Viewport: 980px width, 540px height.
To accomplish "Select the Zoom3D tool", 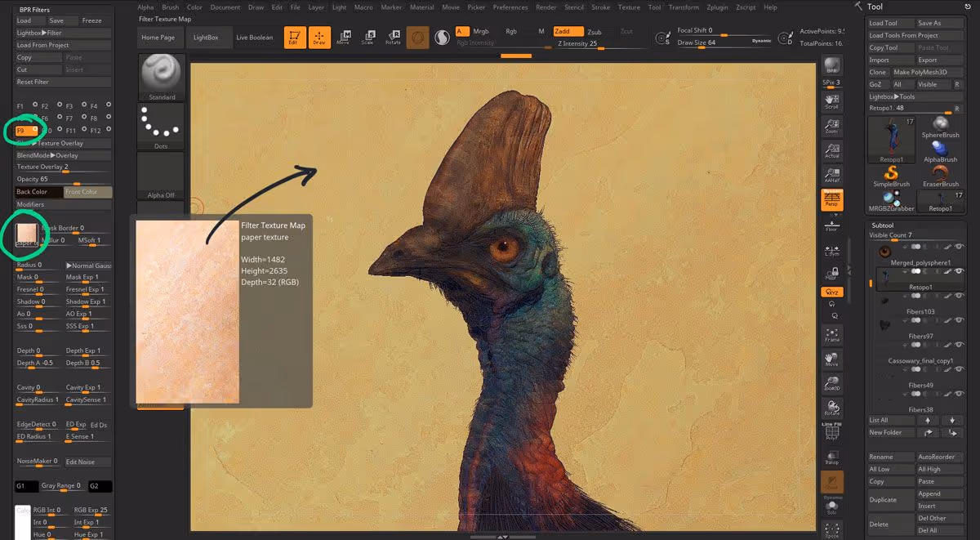I will click(831, 383).
